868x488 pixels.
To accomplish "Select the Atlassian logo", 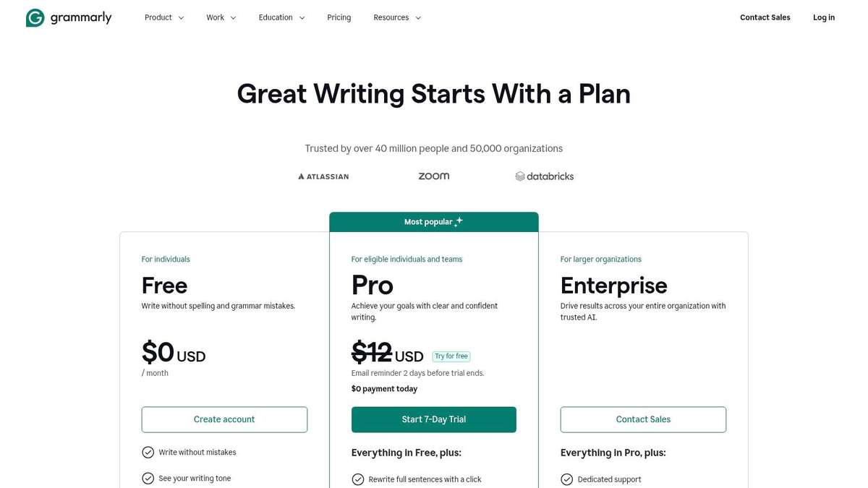I will tap(323, 176).
